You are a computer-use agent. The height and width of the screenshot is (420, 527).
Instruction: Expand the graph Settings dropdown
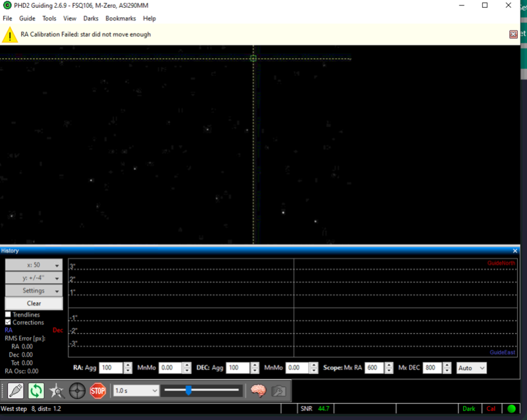coord(34,290)
